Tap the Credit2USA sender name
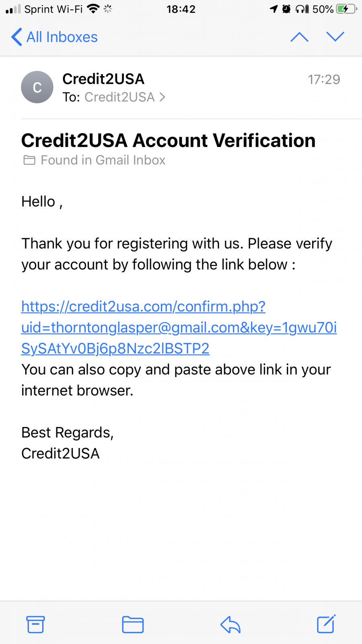 coord(103,79)
